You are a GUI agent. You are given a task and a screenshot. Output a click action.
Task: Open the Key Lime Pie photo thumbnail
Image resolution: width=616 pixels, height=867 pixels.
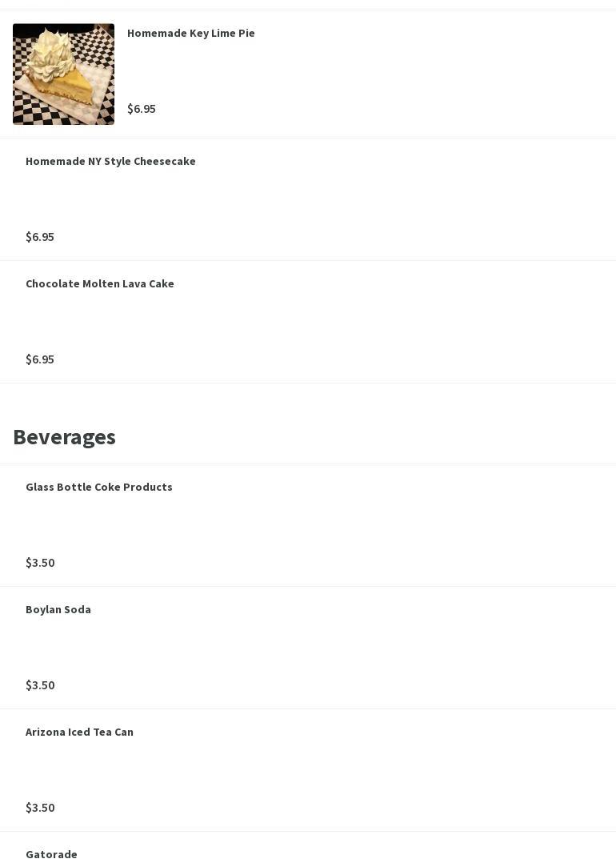63,74
